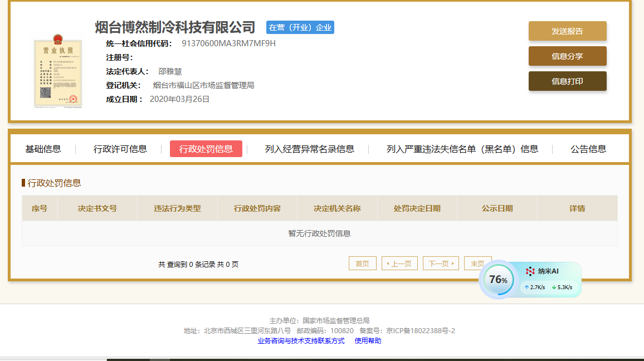
Task: Switch to the 公告信息 tab
Action: tap(588, 149)
